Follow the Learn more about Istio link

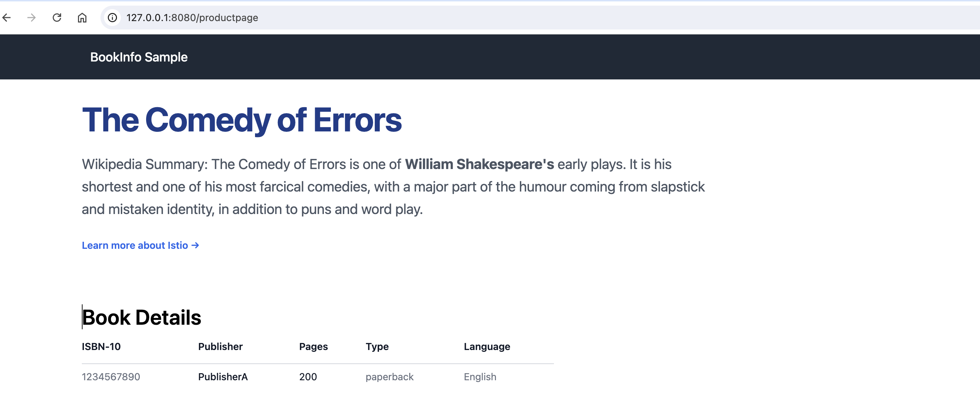tap(141, 245)
